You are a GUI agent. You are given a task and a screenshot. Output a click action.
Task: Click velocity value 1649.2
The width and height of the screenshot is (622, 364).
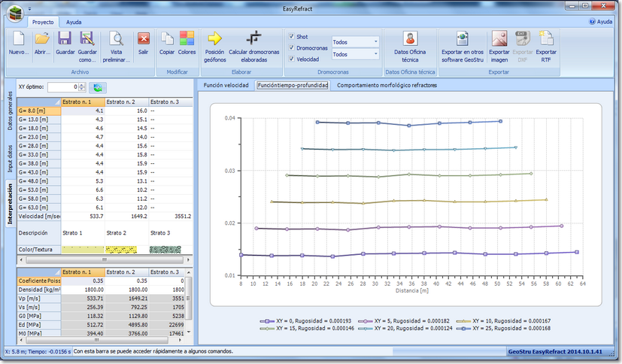tap(127, 216)
